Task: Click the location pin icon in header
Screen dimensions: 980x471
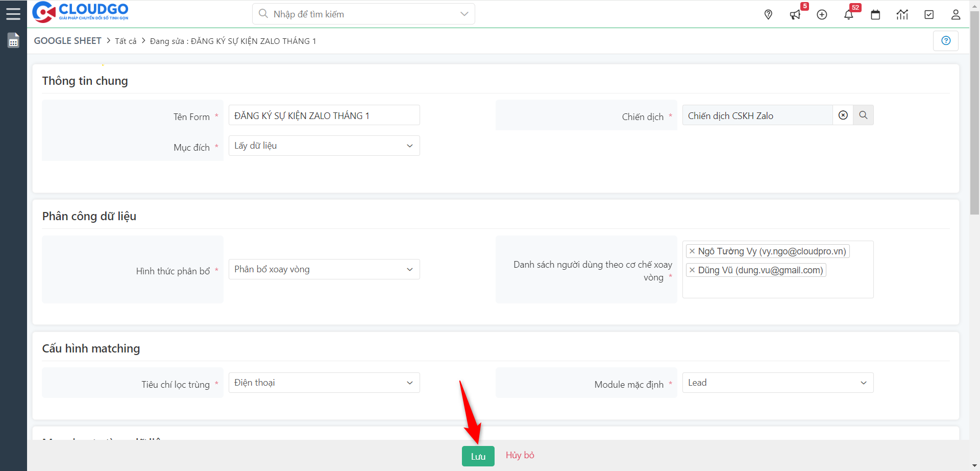Action: point(768,14)
